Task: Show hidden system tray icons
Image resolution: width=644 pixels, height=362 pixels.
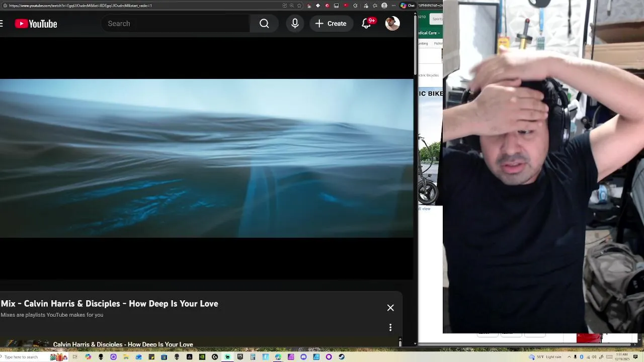Action: [569, 357]
